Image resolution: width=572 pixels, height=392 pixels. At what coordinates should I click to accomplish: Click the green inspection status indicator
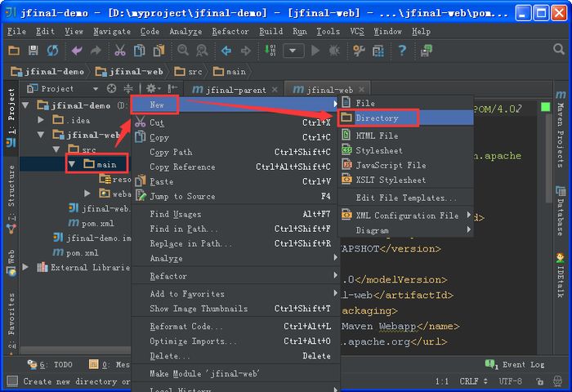point(546,107)
